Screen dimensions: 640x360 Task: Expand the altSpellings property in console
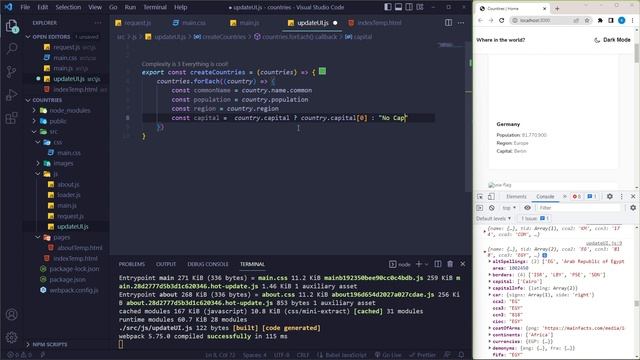pyautogui.click(x=490, y=262)
